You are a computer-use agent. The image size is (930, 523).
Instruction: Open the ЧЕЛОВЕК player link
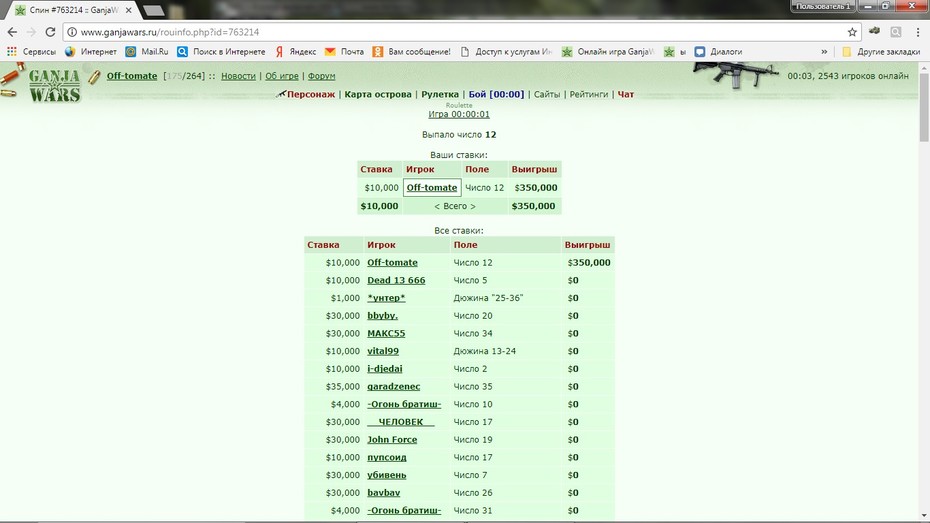coord(401,422)
